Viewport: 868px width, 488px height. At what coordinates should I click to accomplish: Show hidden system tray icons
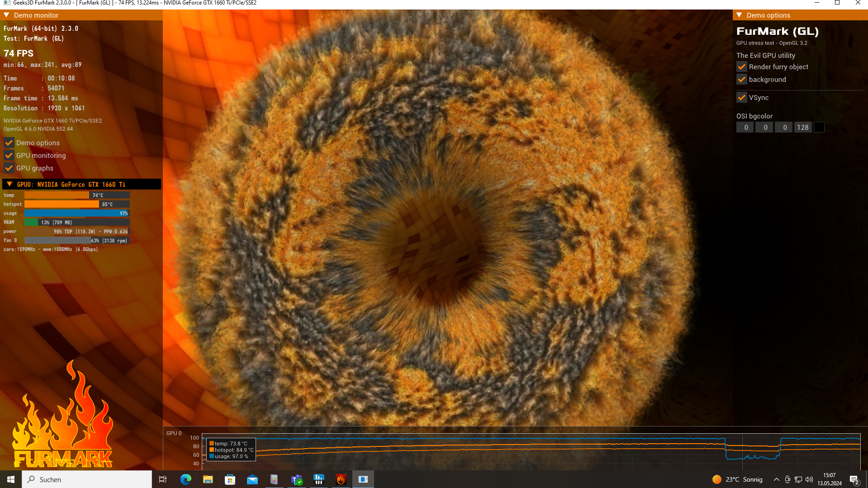coord(776,479)
